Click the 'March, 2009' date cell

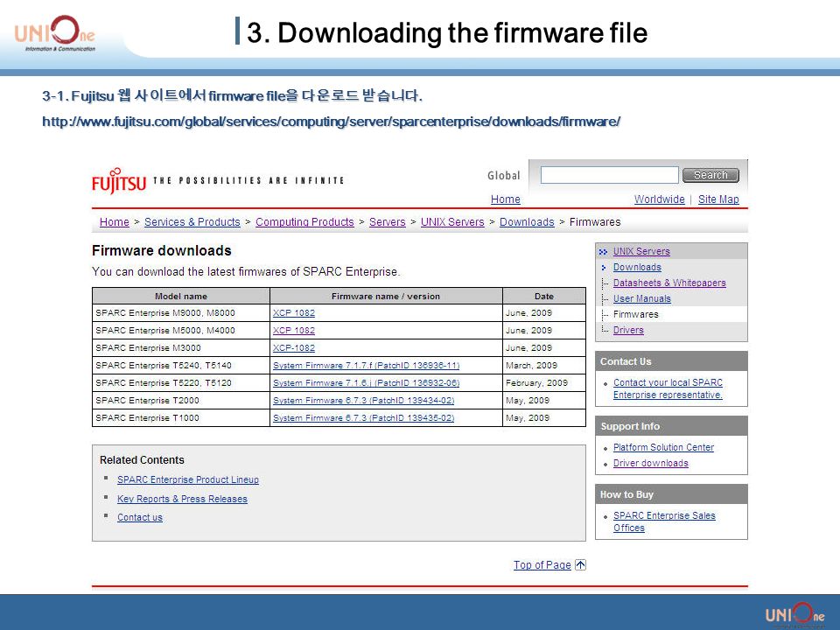coord(543,366)
